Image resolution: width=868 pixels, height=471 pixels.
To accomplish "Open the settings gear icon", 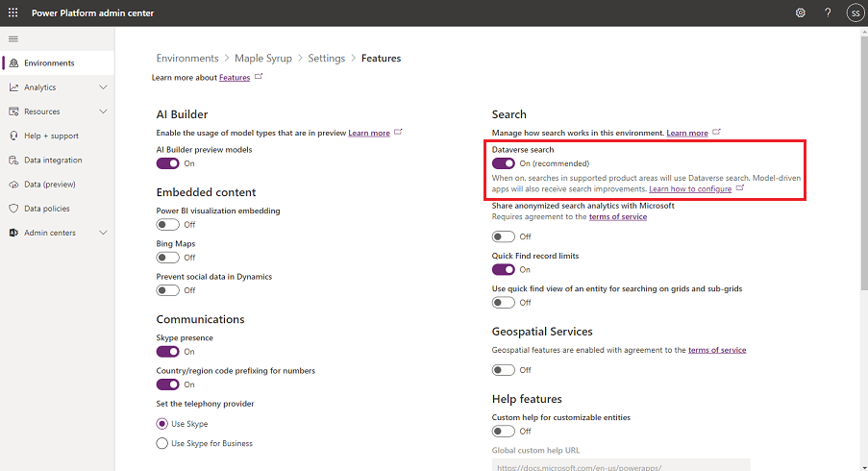I will [x=801, y=12].
